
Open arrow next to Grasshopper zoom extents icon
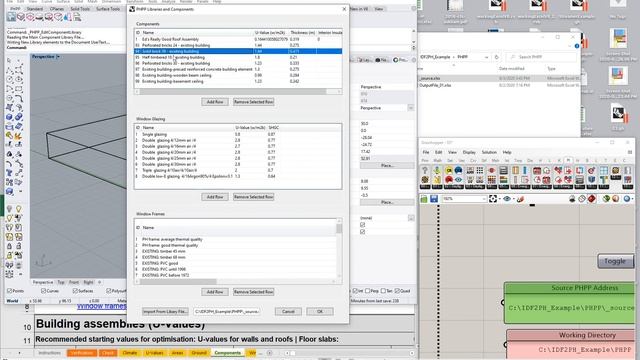[x=500, y=199]
